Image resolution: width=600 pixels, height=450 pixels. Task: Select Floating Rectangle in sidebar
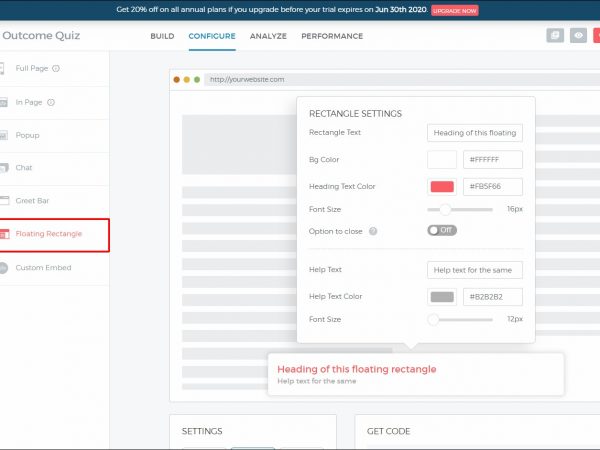[x=49, y=234]
